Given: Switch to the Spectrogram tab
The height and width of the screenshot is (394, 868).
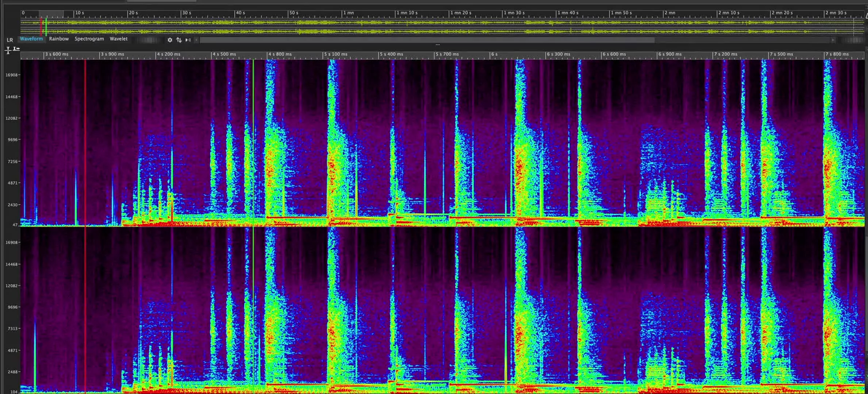Looking at the screenshot, I should pyautogui.click(x=89, y=39).
